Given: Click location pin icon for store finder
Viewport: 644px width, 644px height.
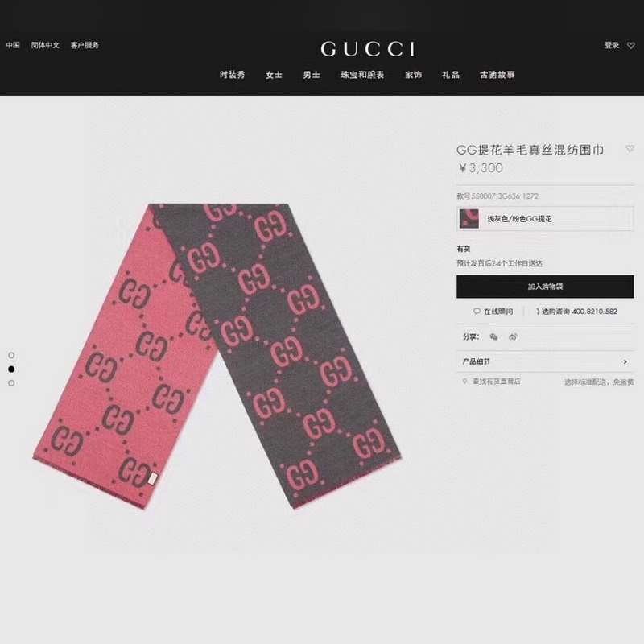Looking at the screenshot, I should 464,381.
